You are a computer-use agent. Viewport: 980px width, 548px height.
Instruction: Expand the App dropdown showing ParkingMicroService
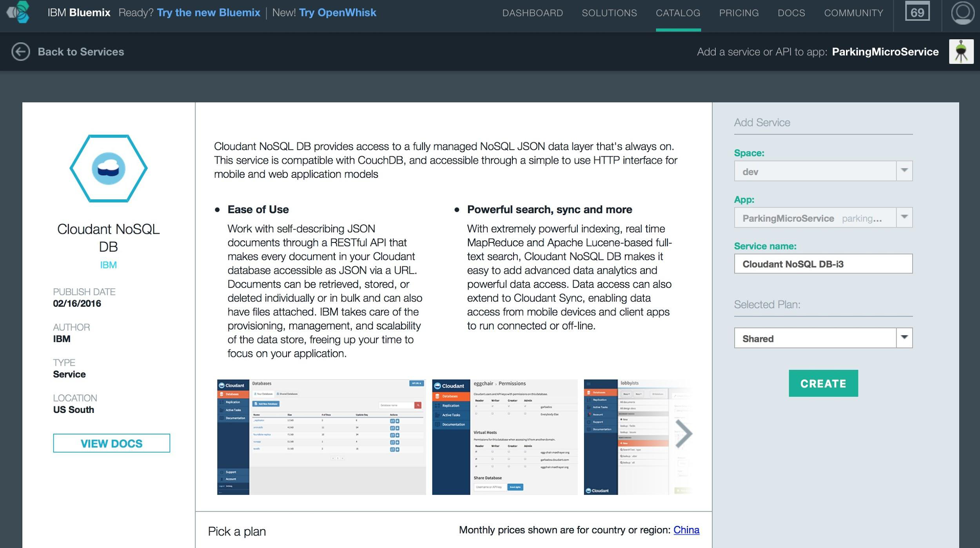(823, 217)
